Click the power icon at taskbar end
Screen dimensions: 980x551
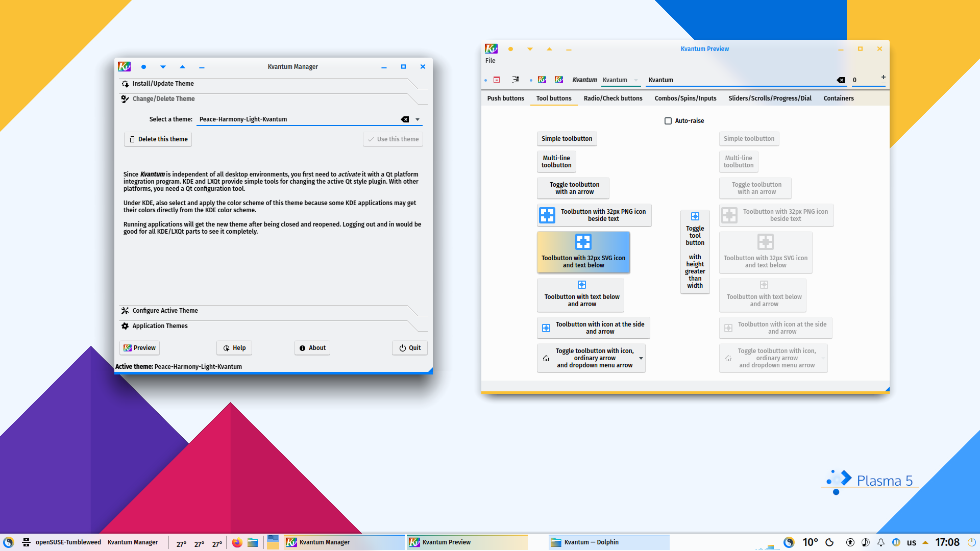972,542
